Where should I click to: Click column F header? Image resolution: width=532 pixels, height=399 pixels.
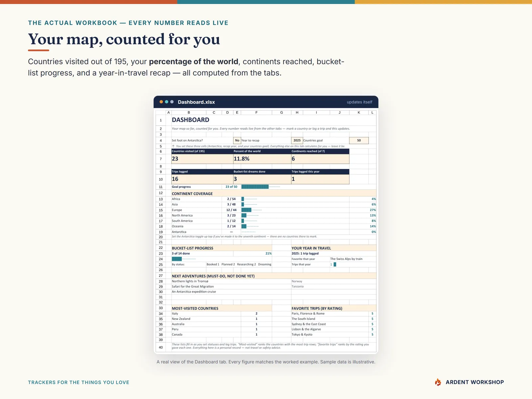point(256,112)
